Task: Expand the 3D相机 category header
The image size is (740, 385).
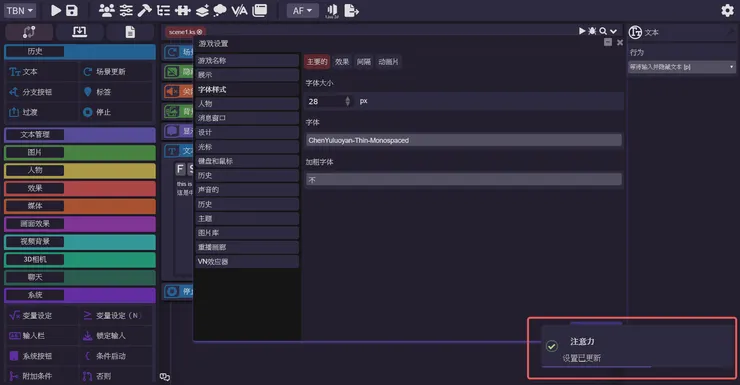Action: [x=80, y=259]
